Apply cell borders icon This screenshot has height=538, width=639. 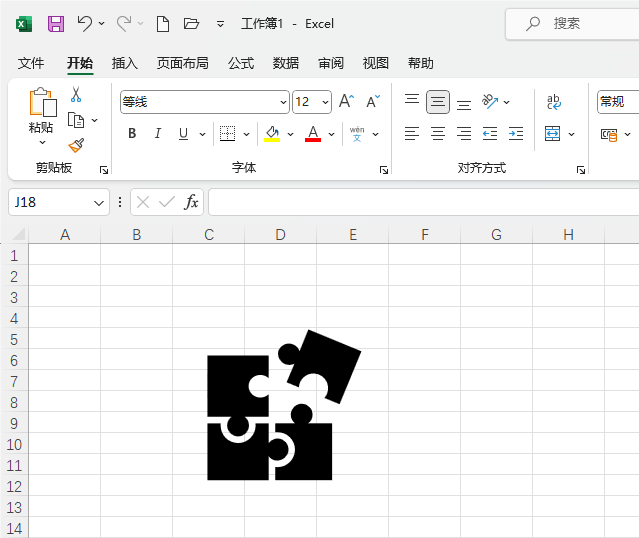coord(227,133)
